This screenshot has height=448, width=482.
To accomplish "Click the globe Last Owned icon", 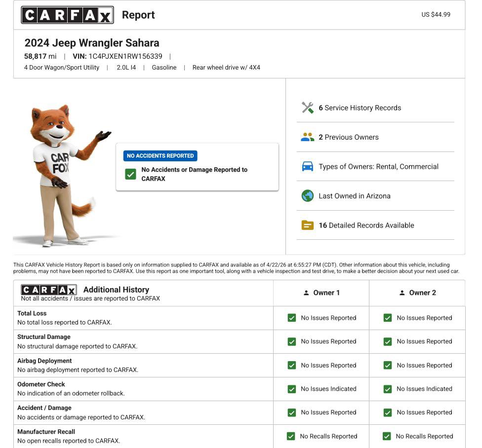I will (307, 196).
